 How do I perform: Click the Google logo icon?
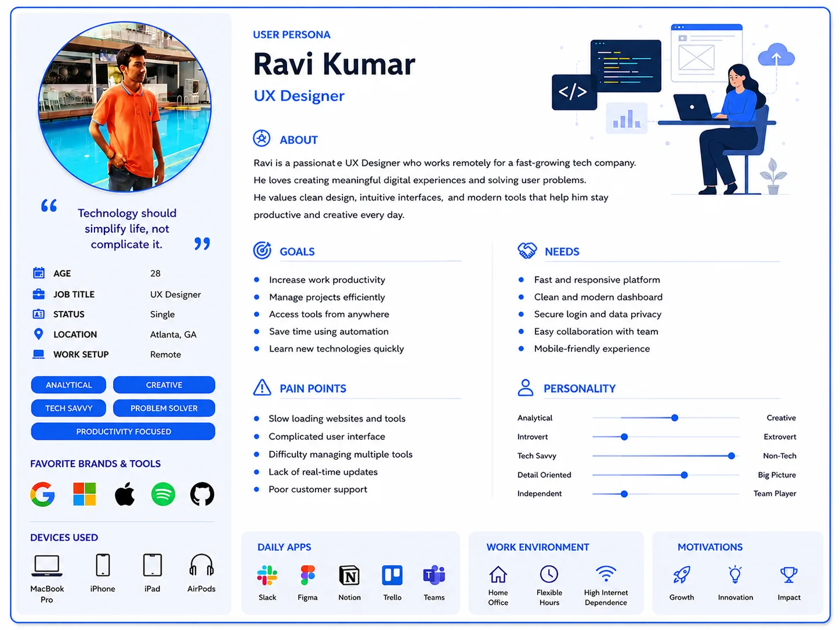point(42,494)
